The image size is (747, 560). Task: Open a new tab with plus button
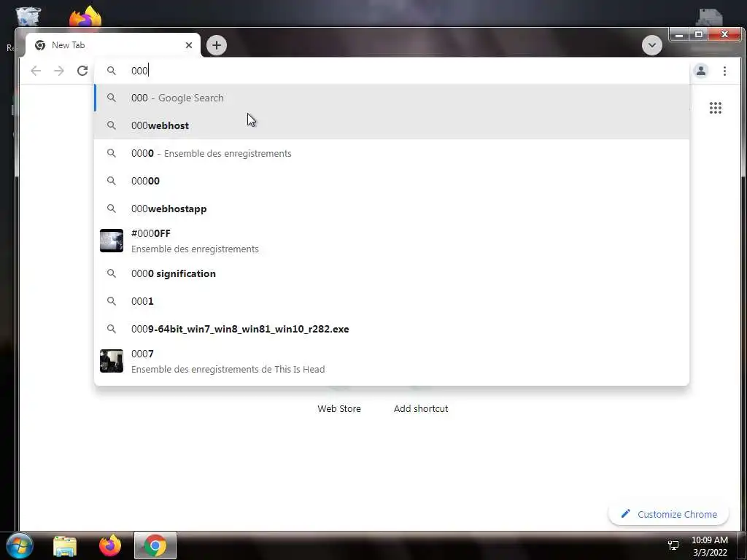tap(216, 45)
